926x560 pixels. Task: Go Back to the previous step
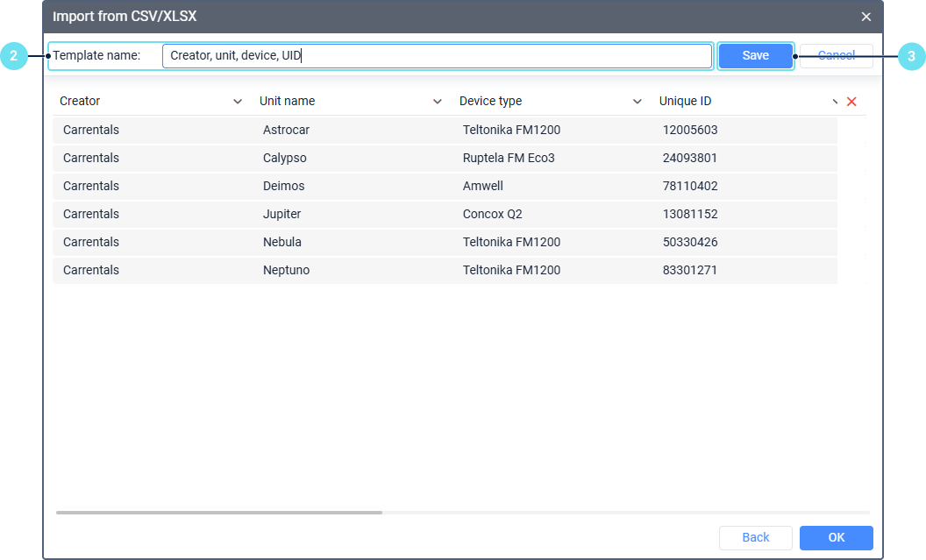(x=755, y=537)
